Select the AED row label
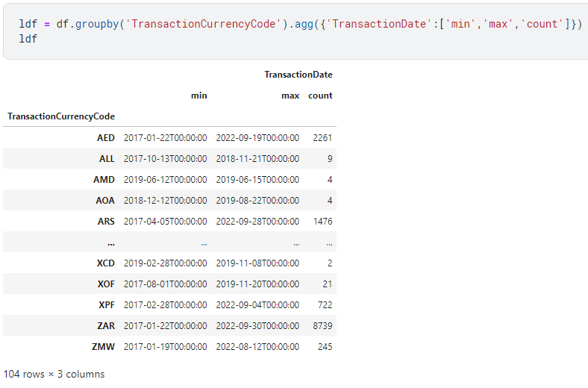The width and height of the screenshot is (588, 388). coord(106,138)
